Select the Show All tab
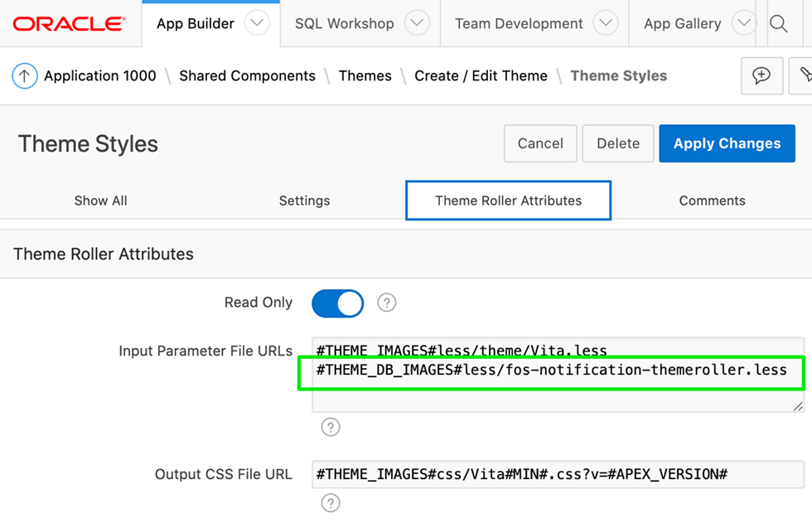812x523 pixels. pos(100,200)
